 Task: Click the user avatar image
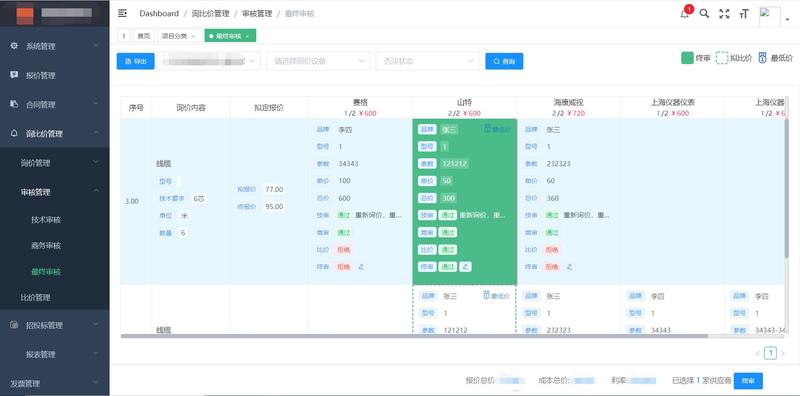769,16
